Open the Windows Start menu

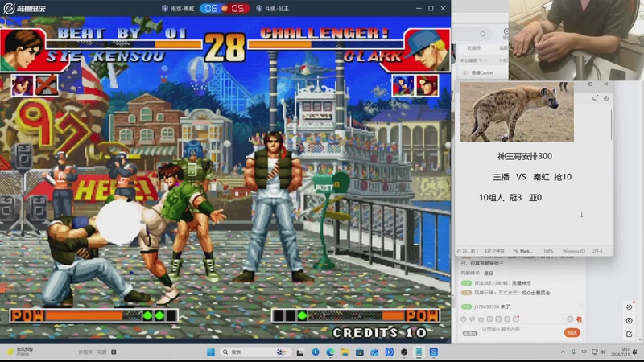click(211, 352)
